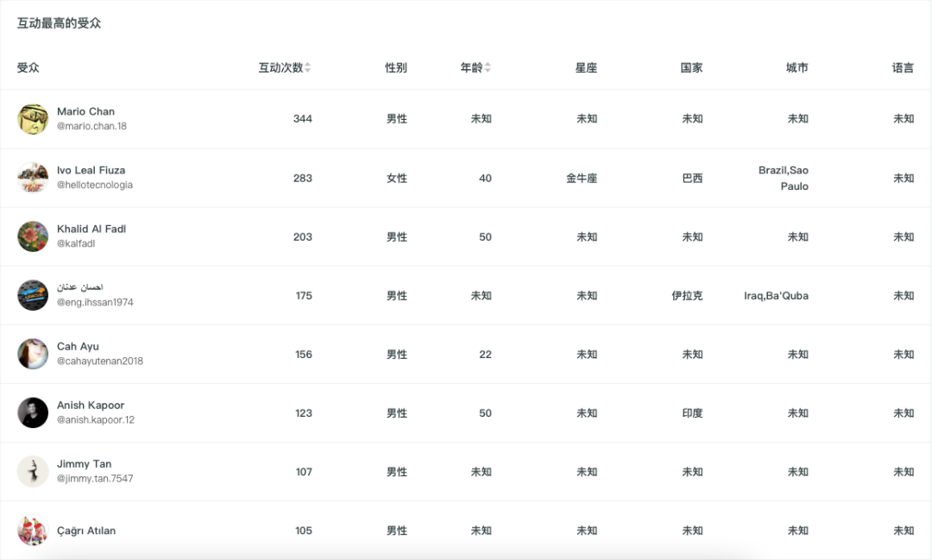Click the 城市 column header
Screen dimensions: 932x560
coord(797,68)
